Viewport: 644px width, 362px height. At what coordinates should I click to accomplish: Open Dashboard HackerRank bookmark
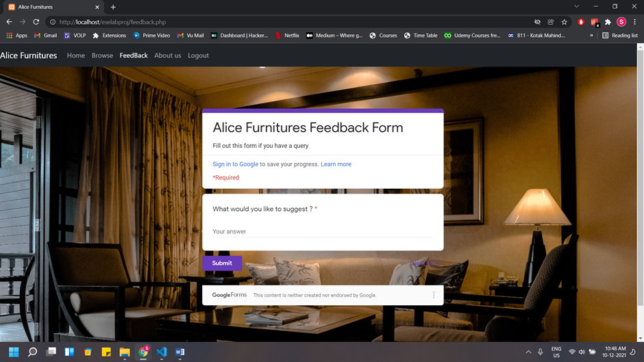point(239,36)
